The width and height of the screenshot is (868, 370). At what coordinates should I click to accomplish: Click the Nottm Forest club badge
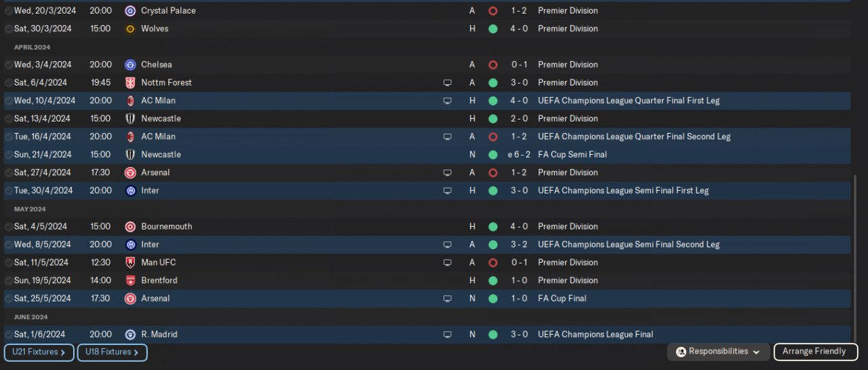[x=130, y=83]
